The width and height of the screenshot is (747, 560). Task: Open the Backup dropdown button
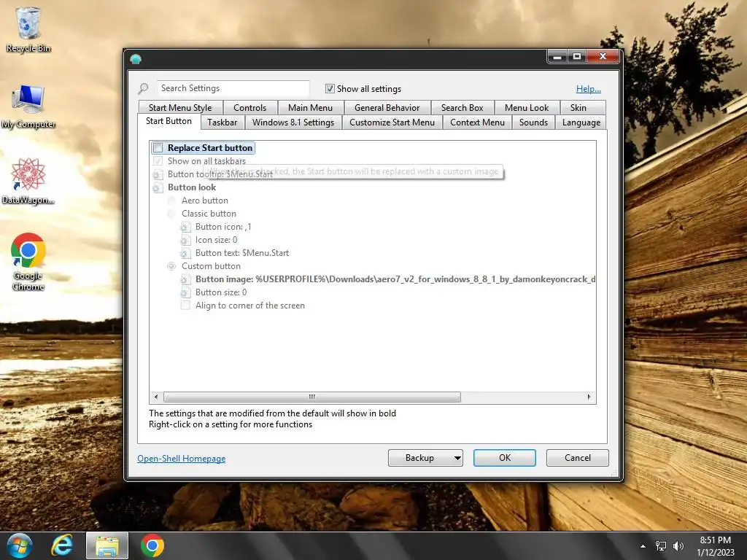pyautogui.click(x=425, y=458)
